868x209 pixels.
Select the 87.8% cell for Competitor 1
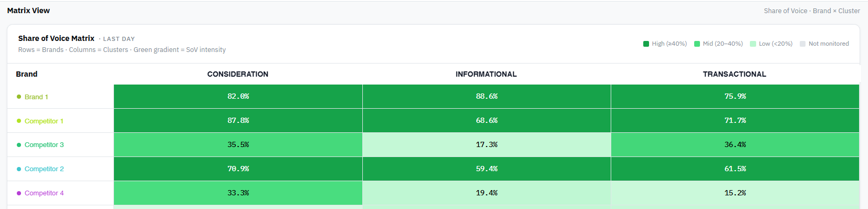click(x=238, y=121)
